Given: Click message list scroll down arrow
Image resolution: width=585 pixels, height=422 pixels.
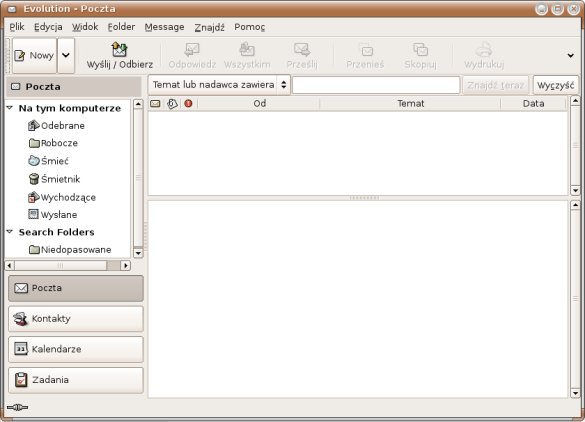Looking at the screenshot, I should (575, 190).
